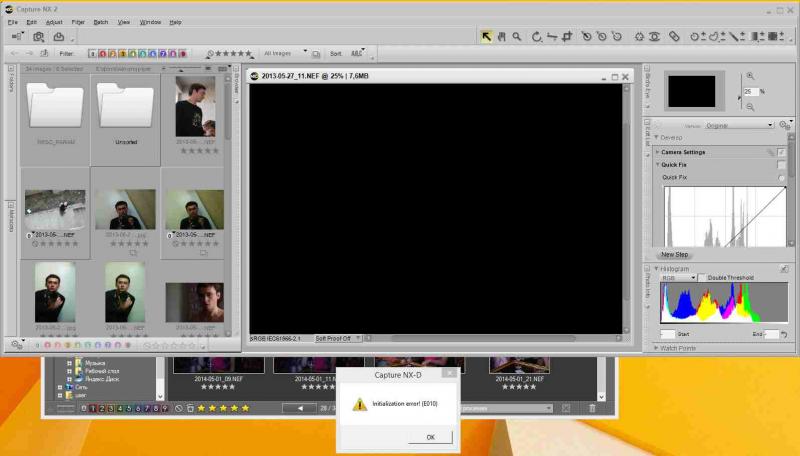
Task: Select the Selection Control Point tool
Action: pyautogui.click(x=697, y=37)
